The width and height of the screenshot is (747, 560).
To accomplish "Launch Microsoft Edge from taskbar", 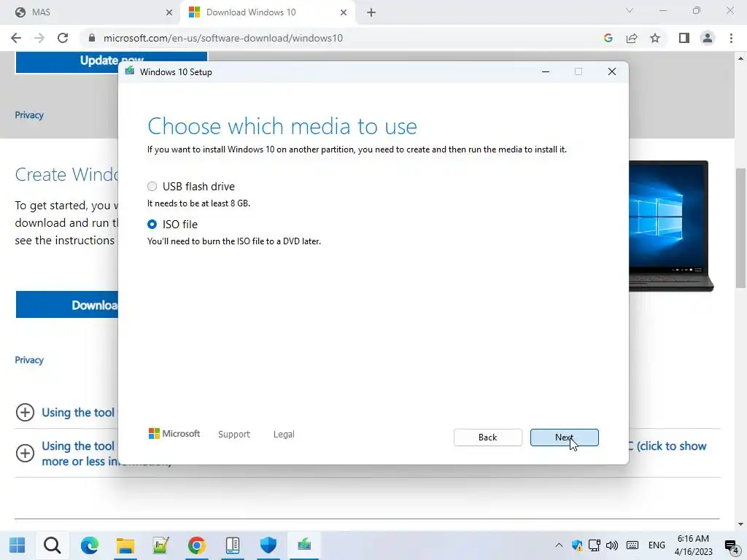I will point(89,545).
